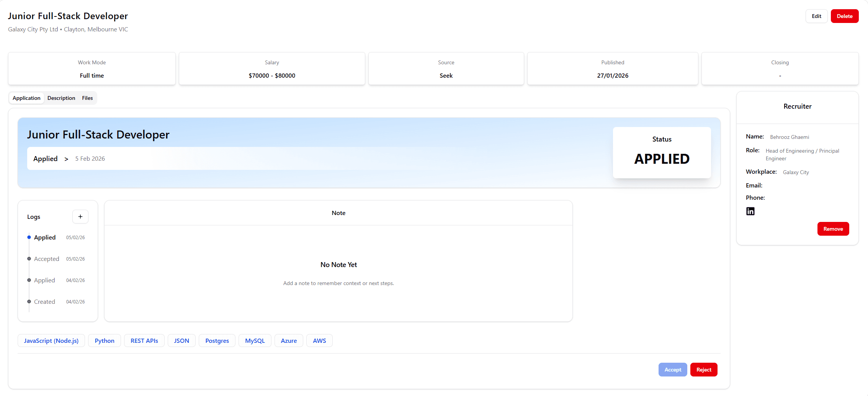Accept the application

pyautogui.click(x=673, y=369)
